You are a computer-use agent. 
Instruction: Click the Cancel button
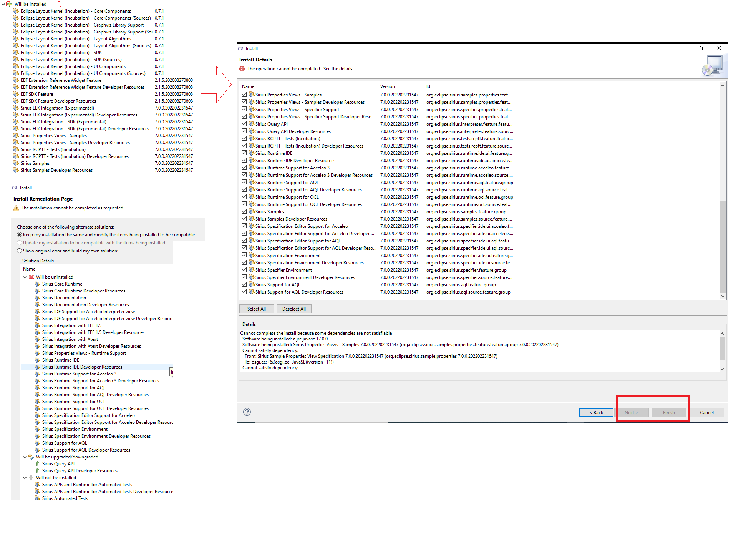[706, 413]
